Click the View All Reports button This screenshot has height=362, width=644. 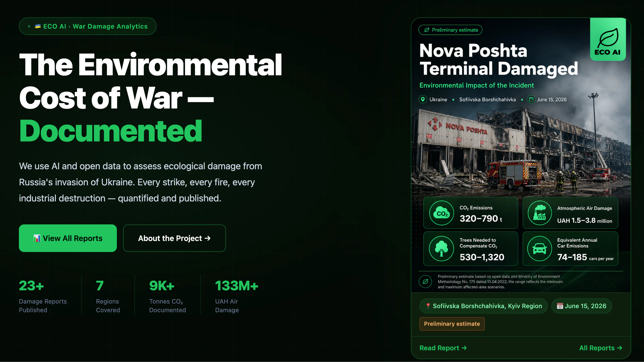tap(68, 238)
